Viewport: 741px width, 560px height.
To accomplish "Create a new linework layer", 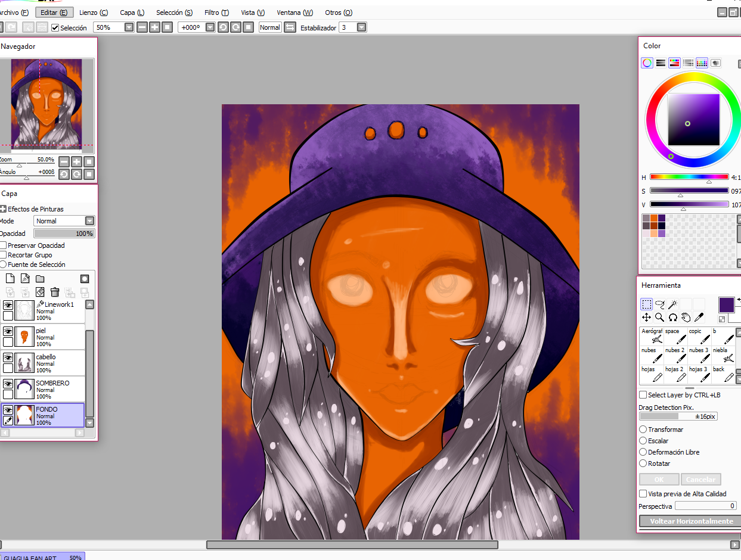I will 25,278.
